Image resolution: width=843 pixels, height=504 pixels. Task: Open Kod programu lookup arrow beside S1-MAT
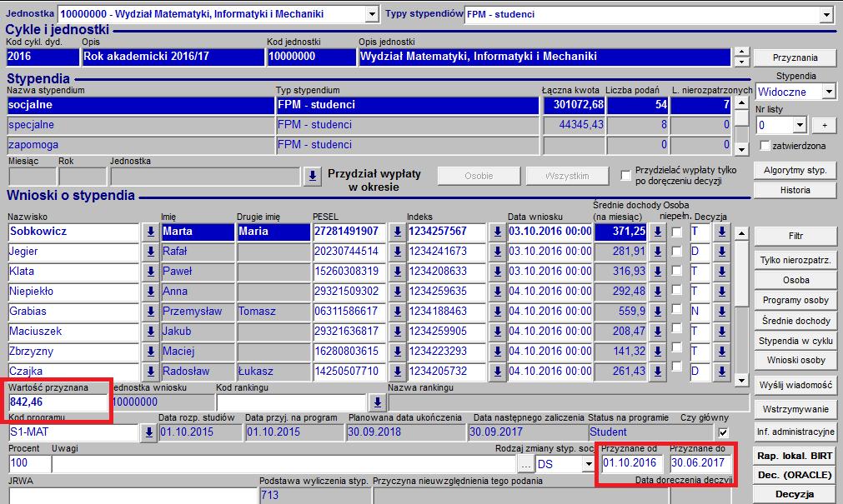(x=149, y=432)
